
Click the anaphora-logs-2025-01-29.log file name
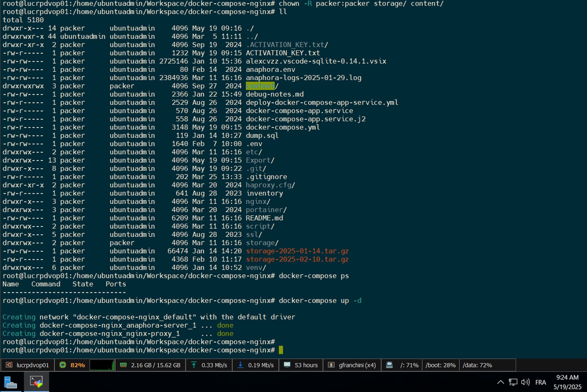[x=304, y=78]
